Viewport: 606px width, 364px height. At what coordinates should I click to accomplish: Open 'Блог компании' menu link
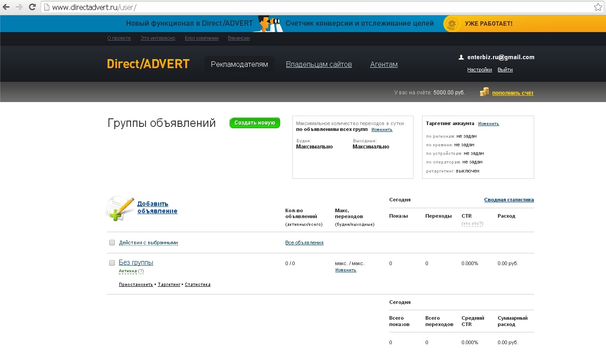coord(202,38)
